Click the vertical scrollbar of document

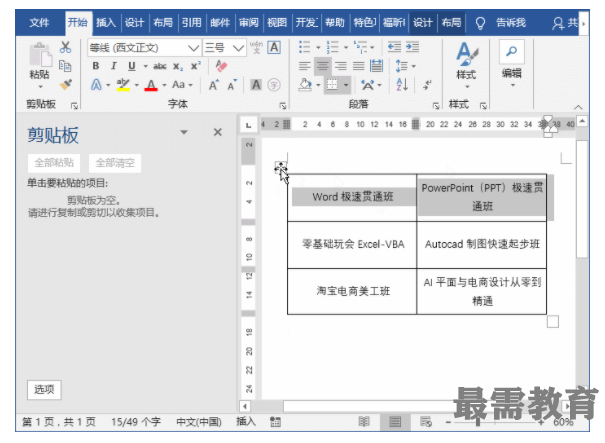pyautogui.click(x=582, y=201)
